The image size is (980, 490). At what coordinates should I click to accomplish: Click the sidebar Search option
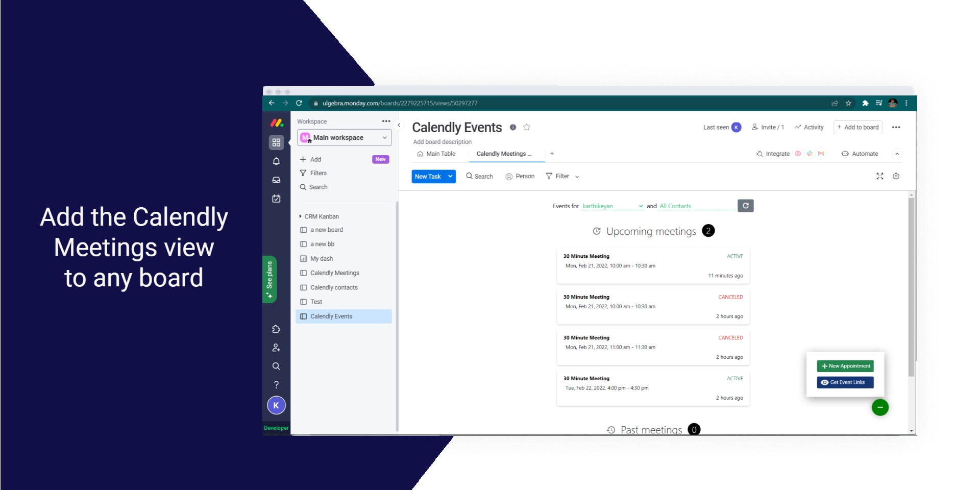(313, 187)
